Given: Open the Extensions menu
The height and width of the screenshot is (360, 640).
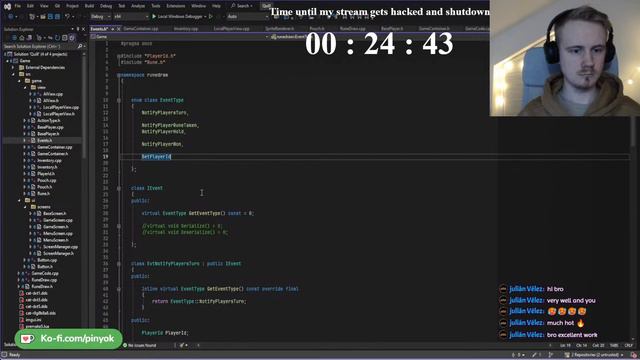Looking at the screenshot, I should pos(176,6).
